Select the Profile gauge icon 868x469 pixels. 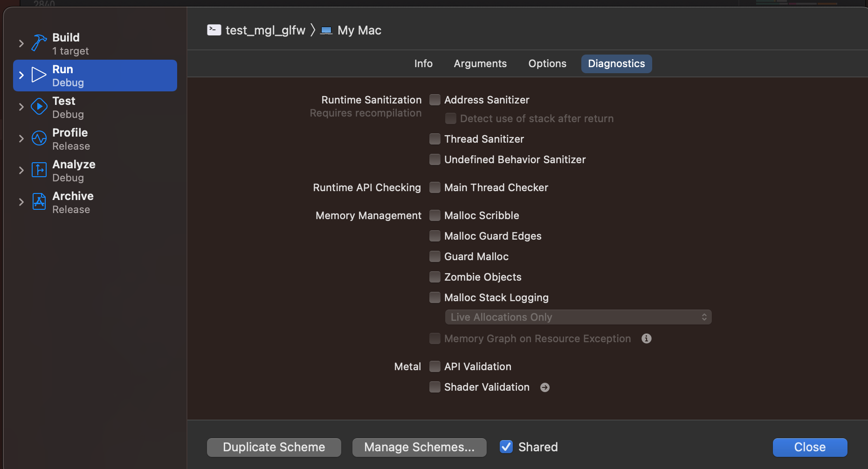[38, 138]
